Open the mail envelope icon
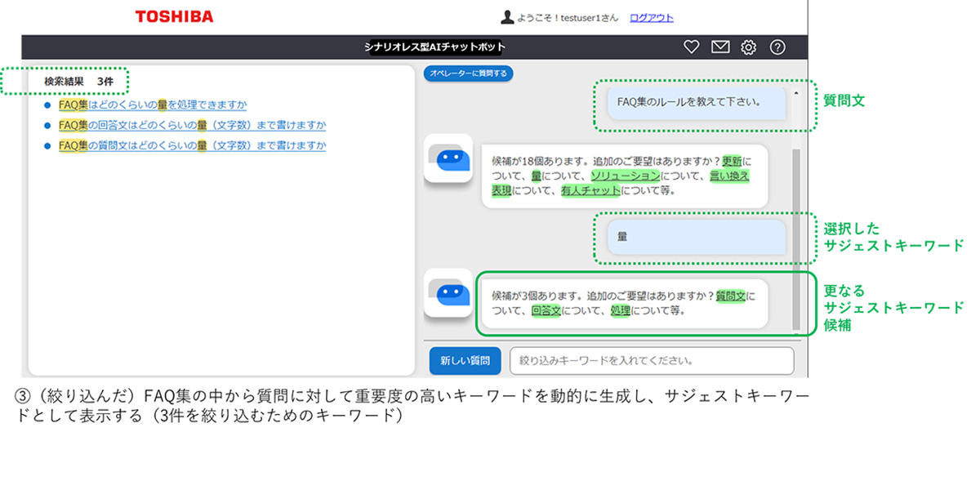The image size is (980, 490). tap(719, 47)
